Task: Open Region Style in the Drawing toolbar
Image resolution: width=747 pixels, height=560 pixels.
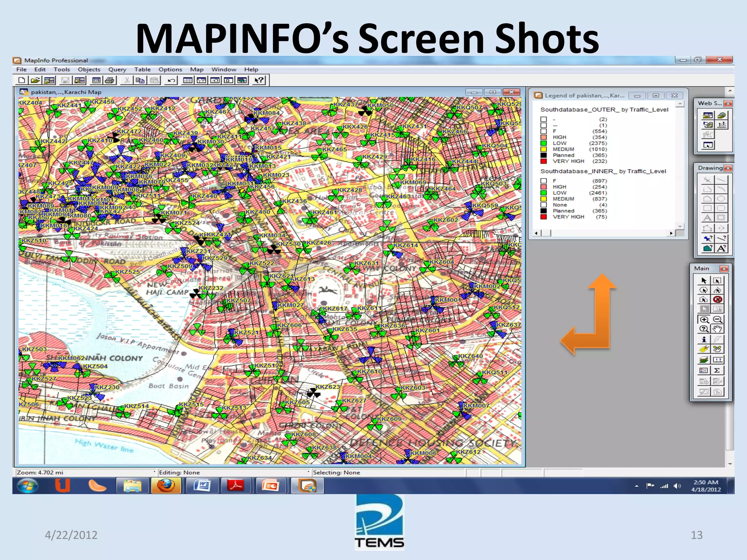Action: click(x=708, y=248)
